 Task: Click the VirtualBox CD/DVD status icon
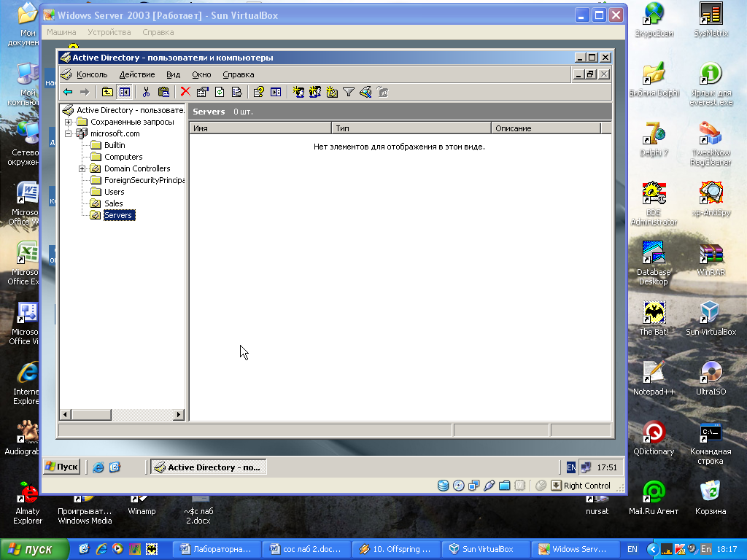[458, 485]
